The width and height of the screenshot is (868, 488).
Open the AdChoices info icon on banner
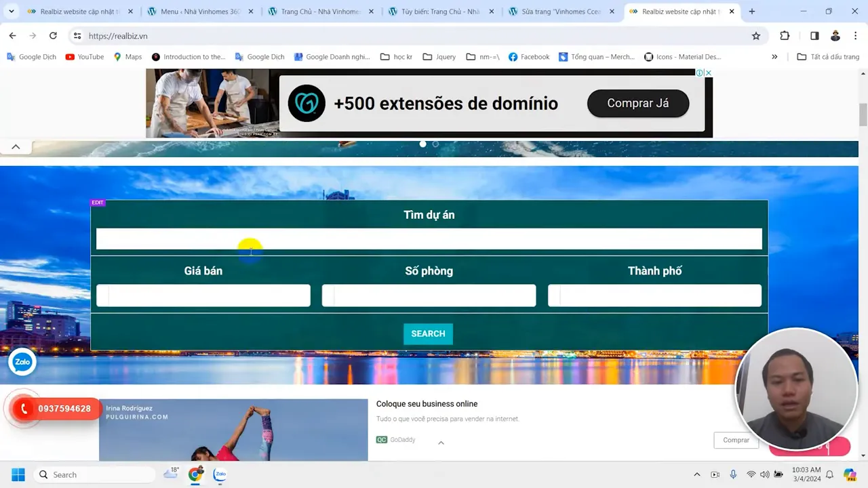point(699,73)
